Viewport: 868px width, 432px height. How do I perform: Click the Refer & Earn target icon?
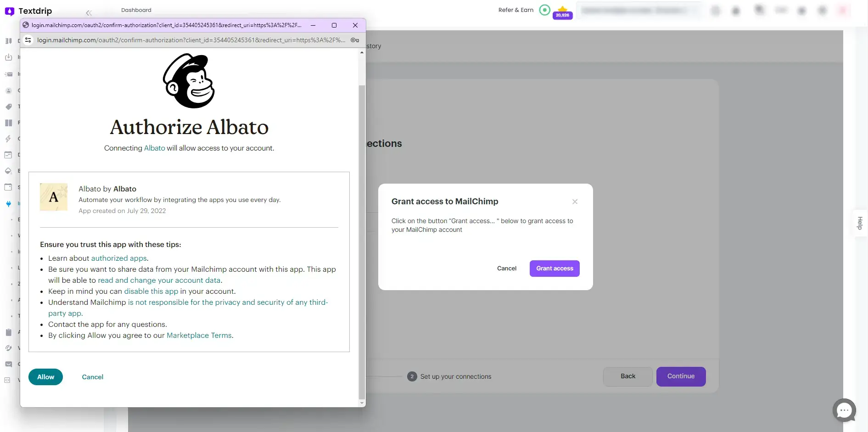[x=544, y=10]
